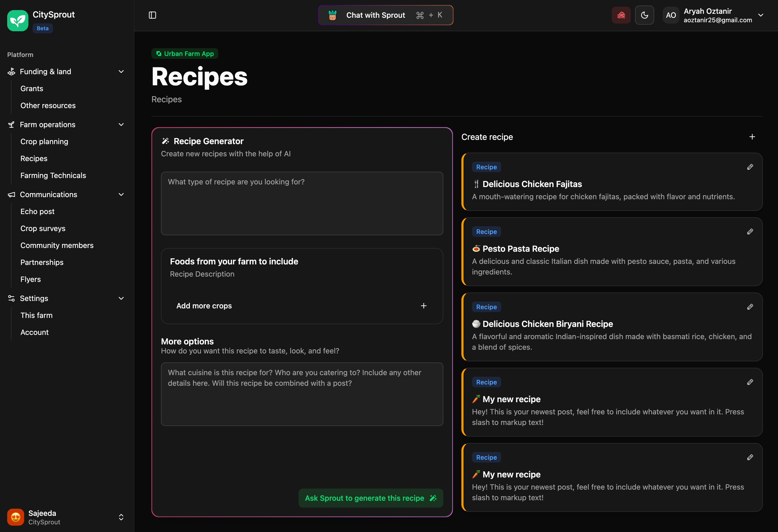This screenshot has width=778, height=532.
Task: Toggle the sidebar panel icon
Action: click(x=152, y=15)
